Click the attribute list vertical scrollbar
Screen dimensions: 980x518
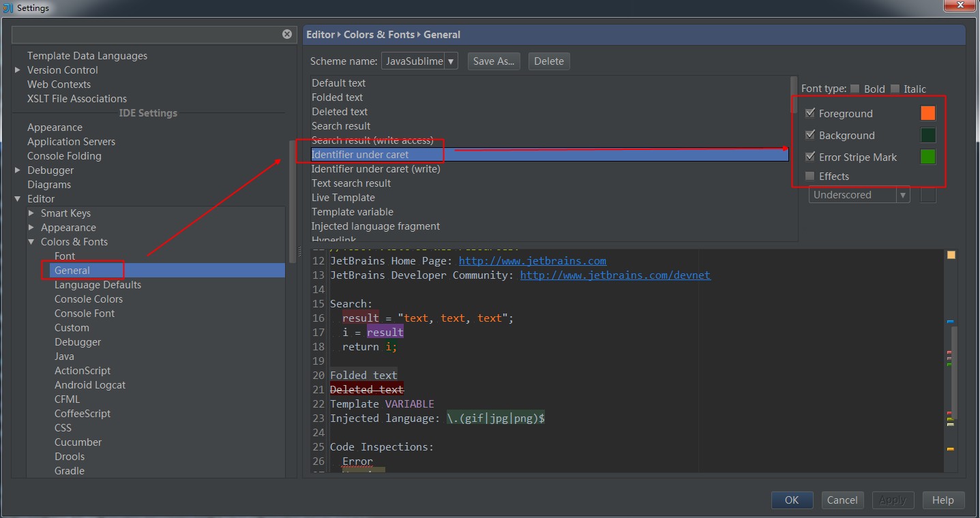(793, 95)
